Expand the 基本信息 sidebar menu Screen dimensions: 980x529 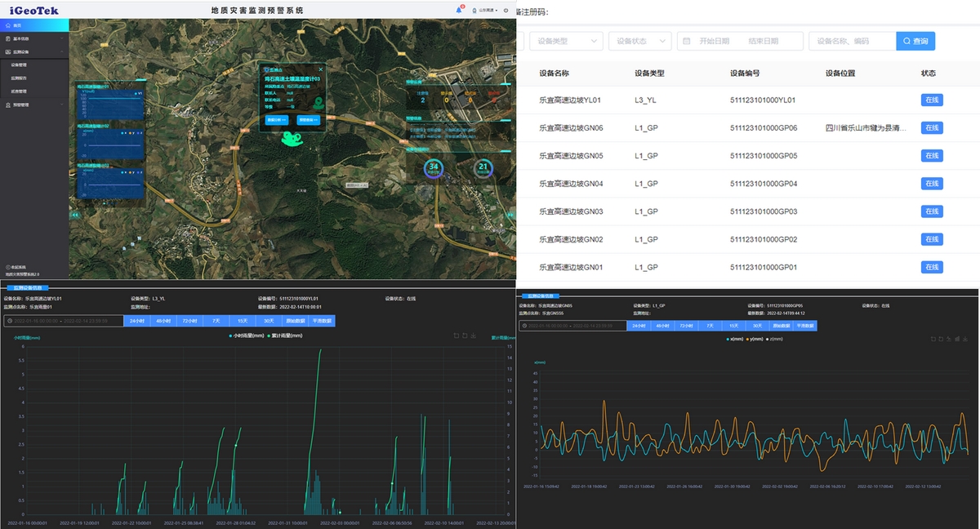(34, 38)
